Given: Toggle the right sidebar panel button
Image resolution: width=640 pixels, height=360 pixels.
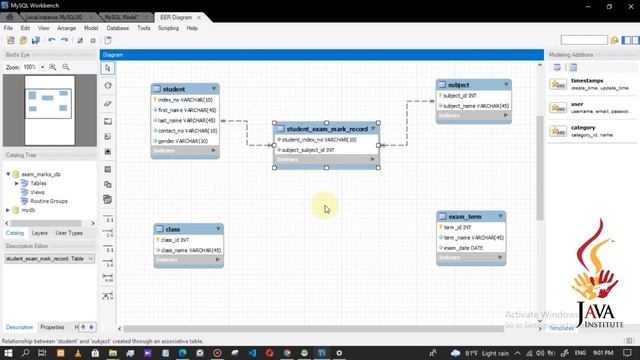Looking at the screenshot, I should pos(636,40).
